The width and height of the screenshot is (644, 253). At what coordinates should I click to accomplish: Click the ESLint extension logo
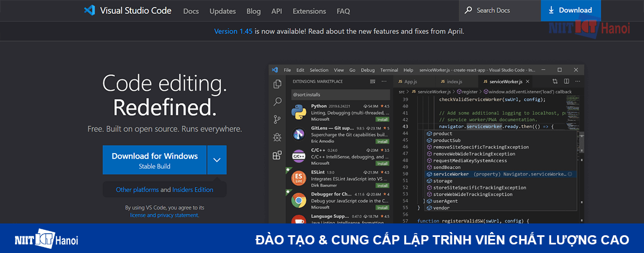pos(299,179)
